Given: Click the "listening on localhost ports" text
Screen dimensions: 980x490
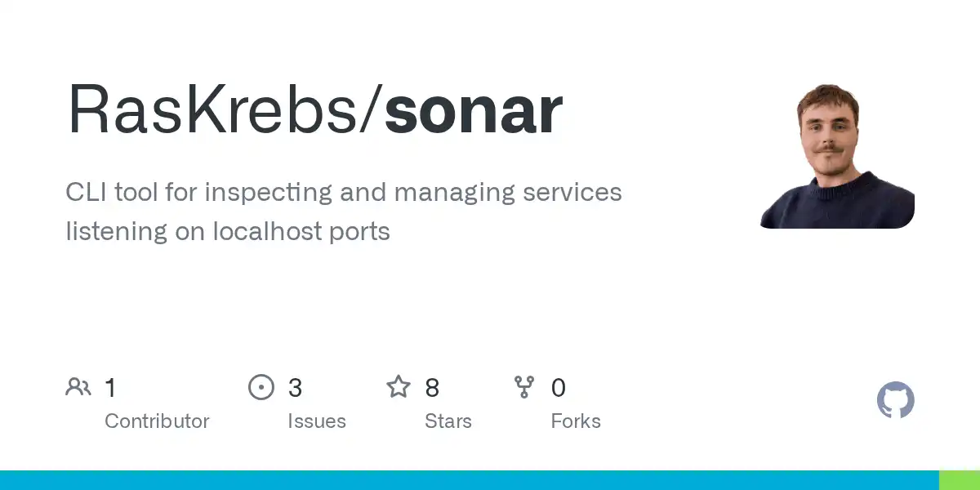Looking at the screenshot, I should click(x=228, y=232).
